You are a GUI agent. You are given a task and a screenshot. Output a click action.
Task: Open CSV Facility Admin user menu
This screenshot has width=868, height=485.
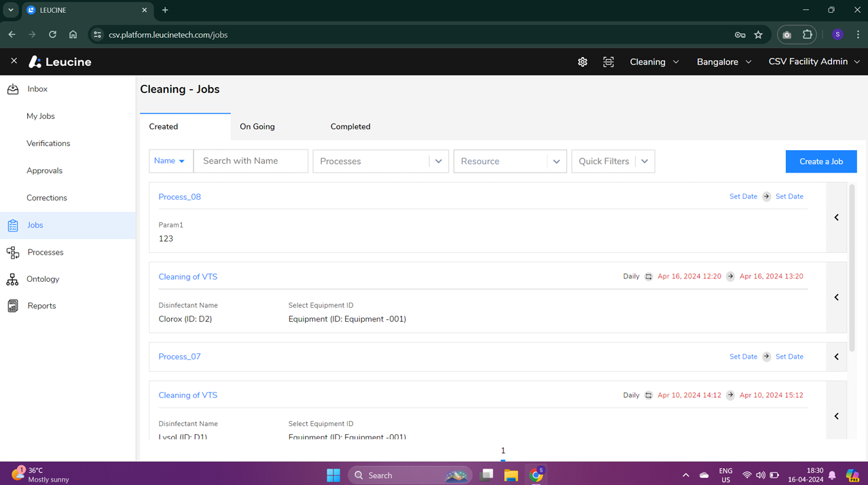click(814, 62)
